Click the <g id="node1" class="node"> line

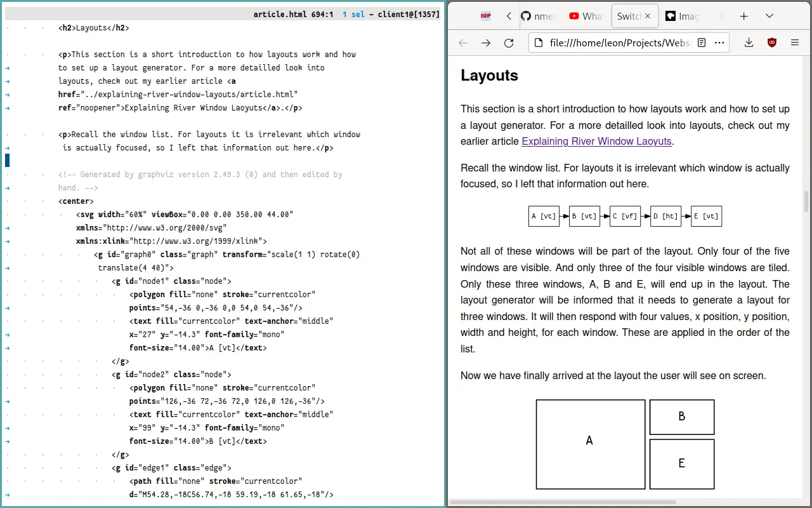tap(171, 281)
